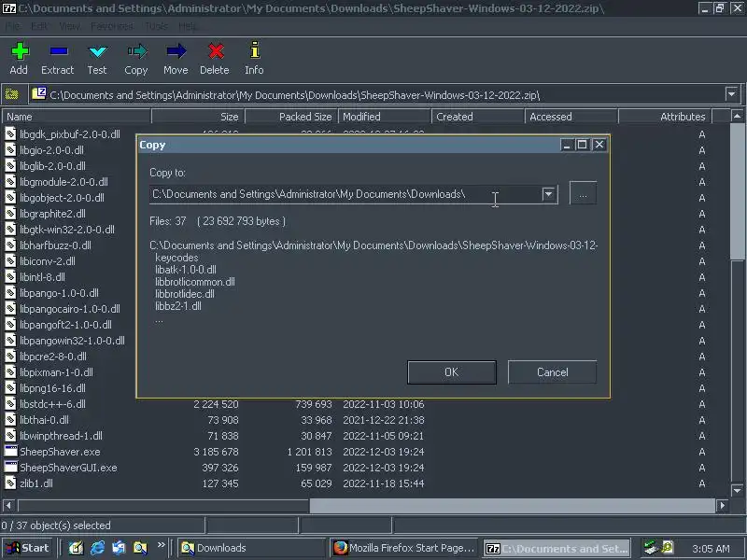Select the libgdk_pixbuf-2.0-0.dll file name
This screenshot has height=560, width=747.
[x=69, y=134]
